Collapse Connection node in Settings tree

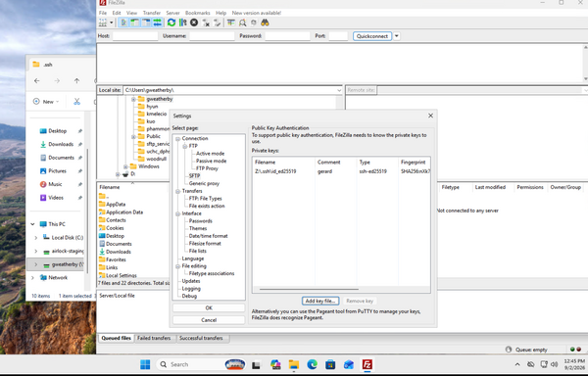(x=177, y=139)
